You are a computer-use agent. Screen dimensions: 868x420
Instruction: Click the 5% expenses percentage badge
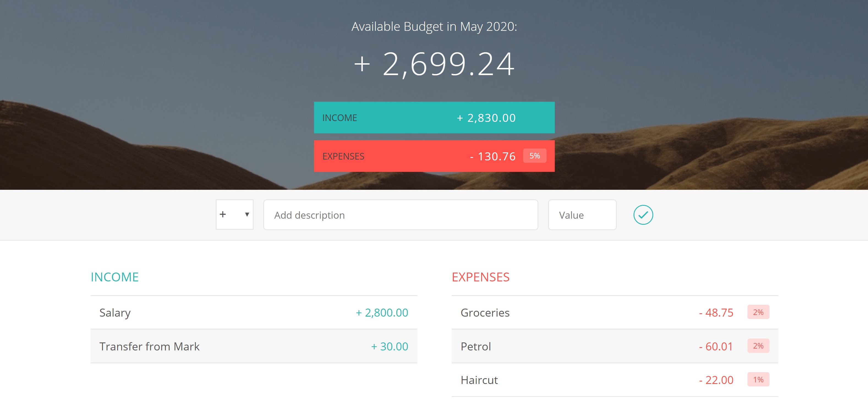(x=535, y=156)
